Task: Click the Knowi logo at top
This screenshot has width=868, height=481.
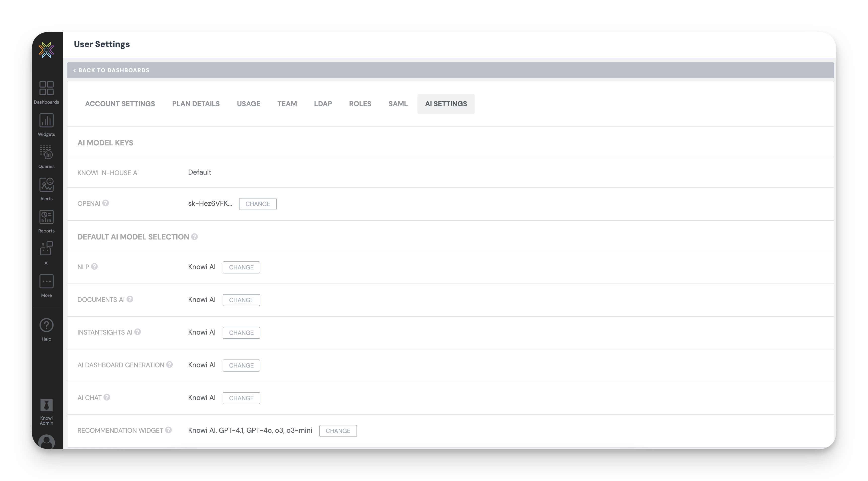Action: 47,50
